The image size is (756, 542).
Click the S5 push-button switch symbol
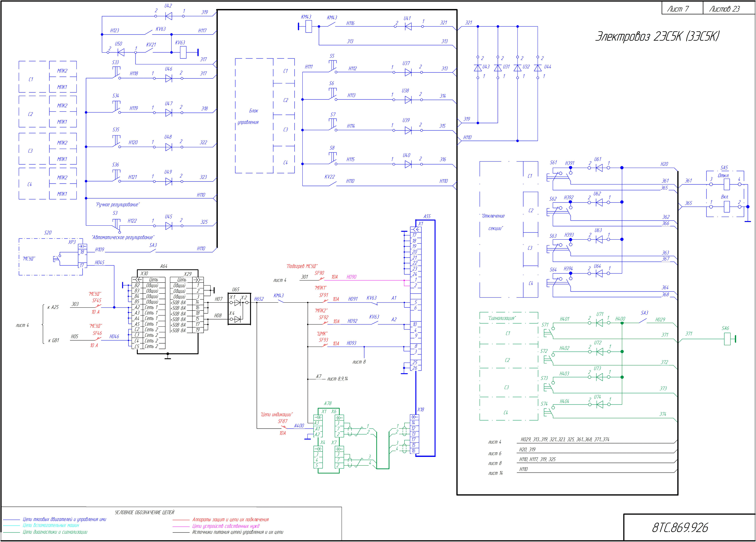(333, 66)
